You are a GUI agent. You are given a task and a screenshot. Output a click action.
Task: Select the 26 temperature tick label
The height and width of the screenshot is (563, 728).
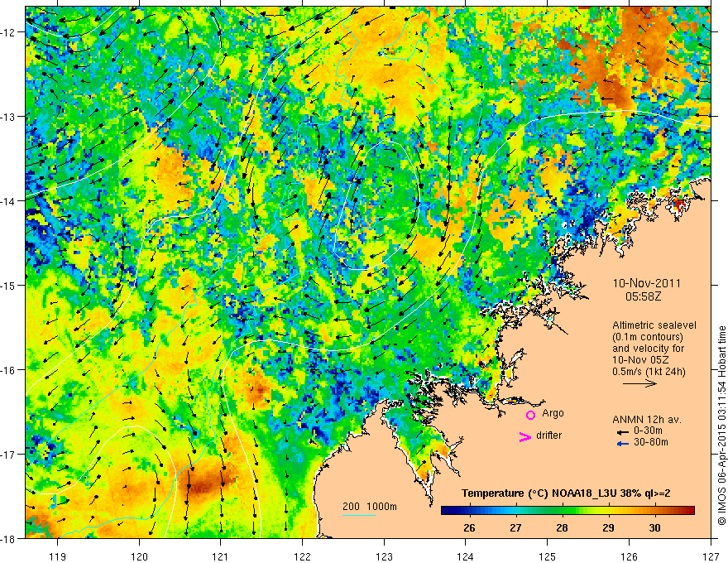pos(469,527)
